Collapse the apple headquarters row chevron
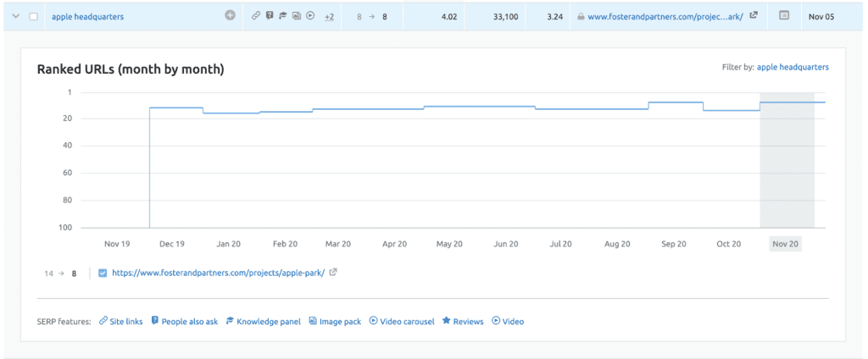 click(16, 17)
